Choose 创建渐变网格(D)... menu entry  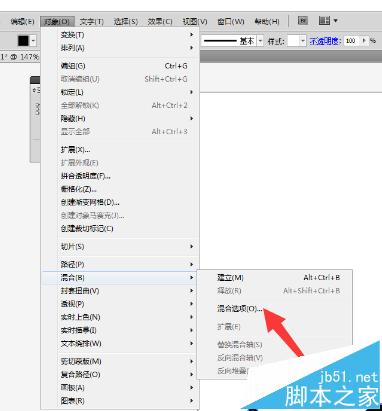120,202
